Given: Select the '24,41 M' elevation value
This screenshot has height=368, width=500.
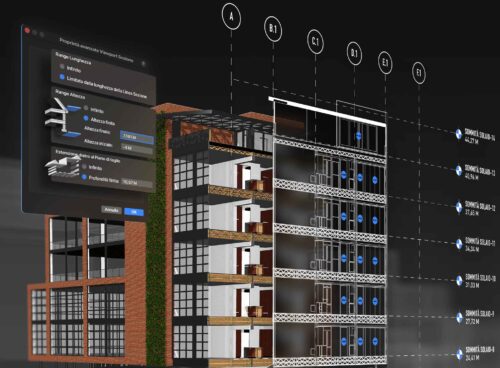Looking at the screenshot, I should coord(473,358).
